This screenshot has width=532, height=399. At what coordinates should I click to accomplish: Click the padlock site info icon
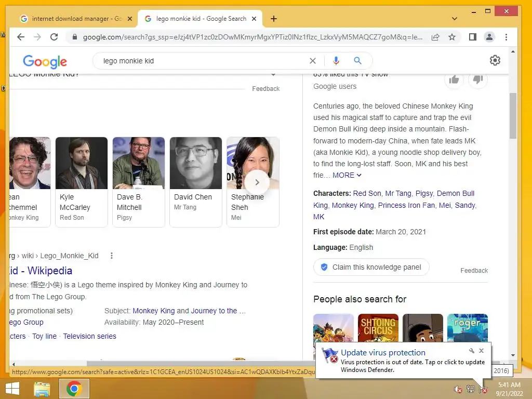75,37
